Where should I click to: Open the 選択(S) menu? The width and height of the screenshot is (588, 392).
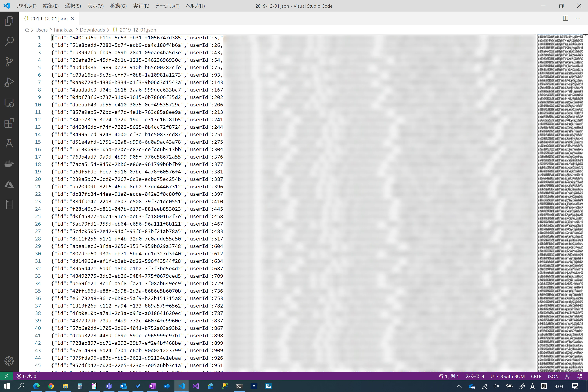pos(73,6)
